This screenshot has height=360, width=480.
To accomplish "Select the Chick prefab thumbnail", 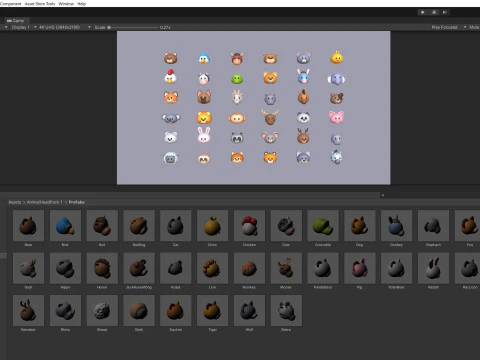I will click(x=213, y=226).
